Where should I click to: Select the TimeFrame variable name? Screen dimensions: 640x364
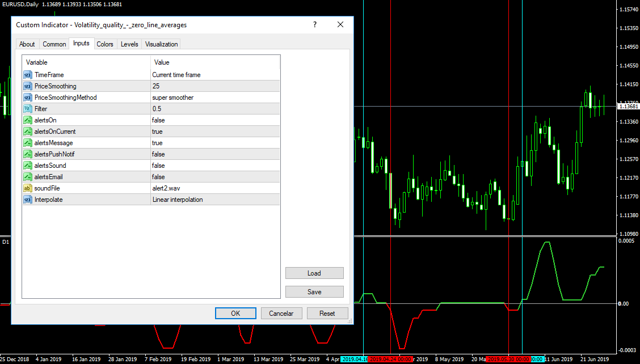pyautogui.click(x=49, y=75)
